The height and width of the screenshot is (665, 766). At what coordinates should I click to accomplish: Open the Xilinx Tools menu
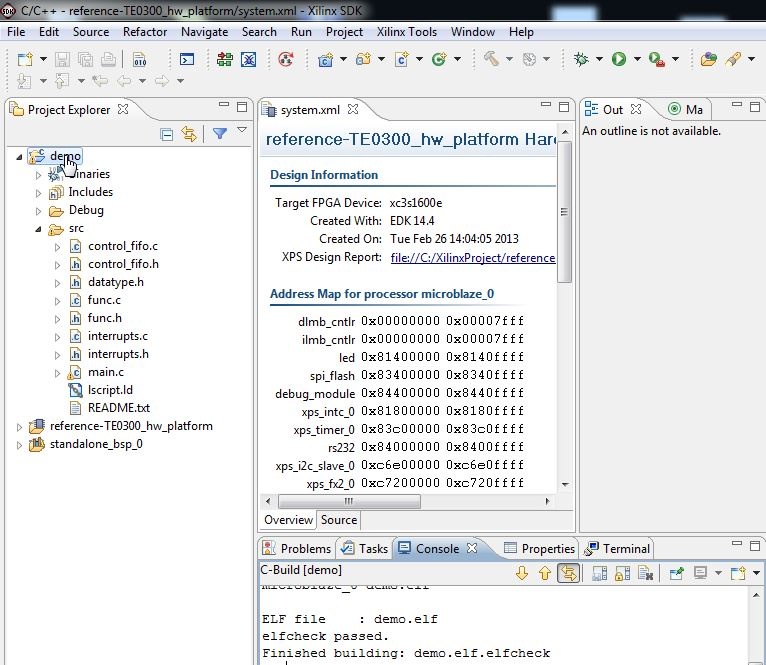pyautogui.click(x=406, y=32)
